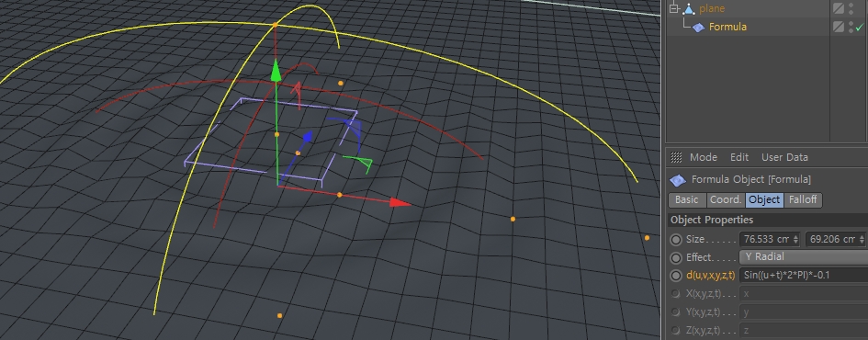Click the d(u,v,x,y,z,t) formula input field

tap(803, 275)
